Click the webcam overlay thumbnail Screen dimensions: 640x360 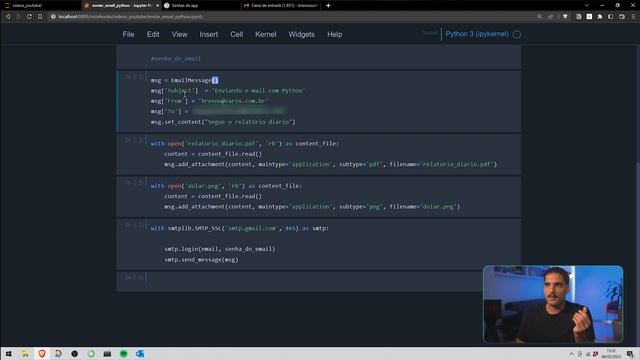tap(553, 304)
